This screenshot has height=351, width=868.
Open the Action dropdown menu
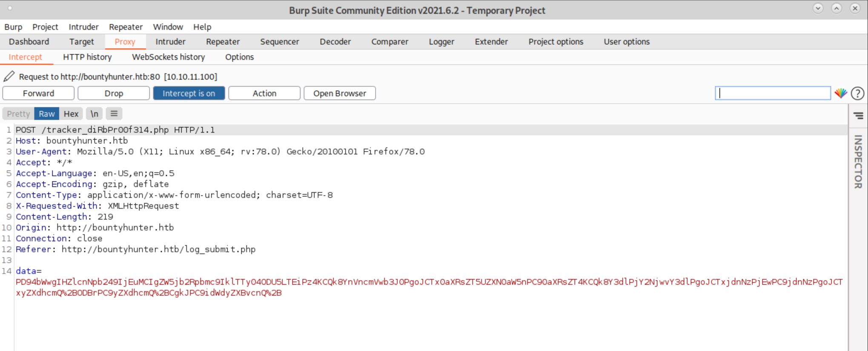pyautogui.click(x=264, y=93)
